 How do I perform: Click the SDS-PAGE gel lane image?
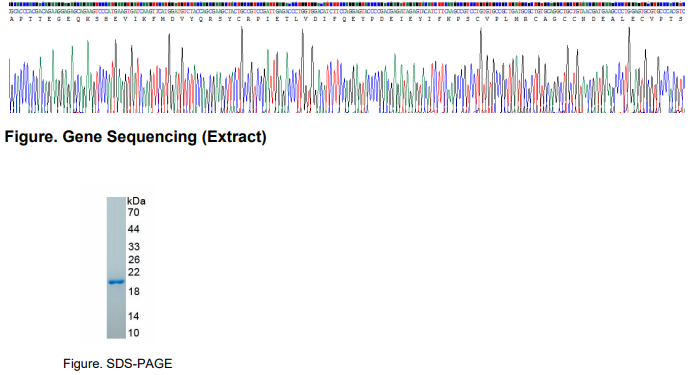(x=116, y=268)
